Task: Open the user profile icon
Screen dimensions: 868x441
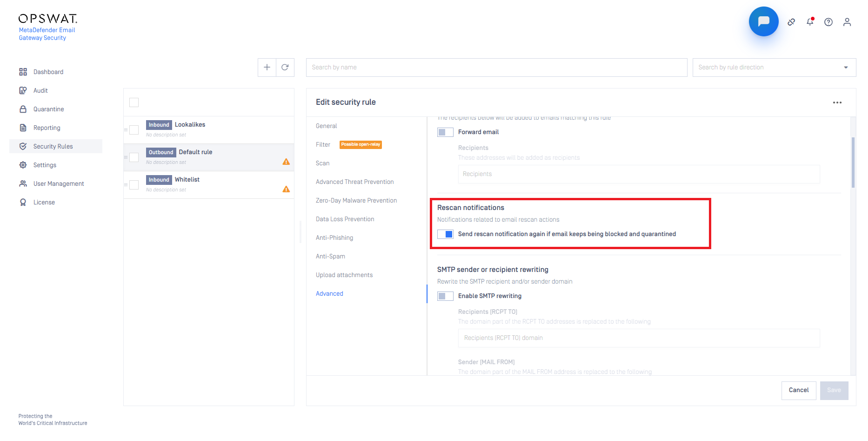Action: [847, 22]
